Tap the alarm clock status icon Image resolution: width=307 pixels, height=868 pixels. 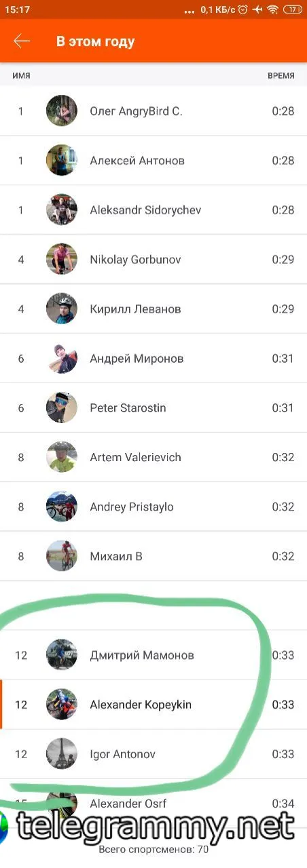242,9
